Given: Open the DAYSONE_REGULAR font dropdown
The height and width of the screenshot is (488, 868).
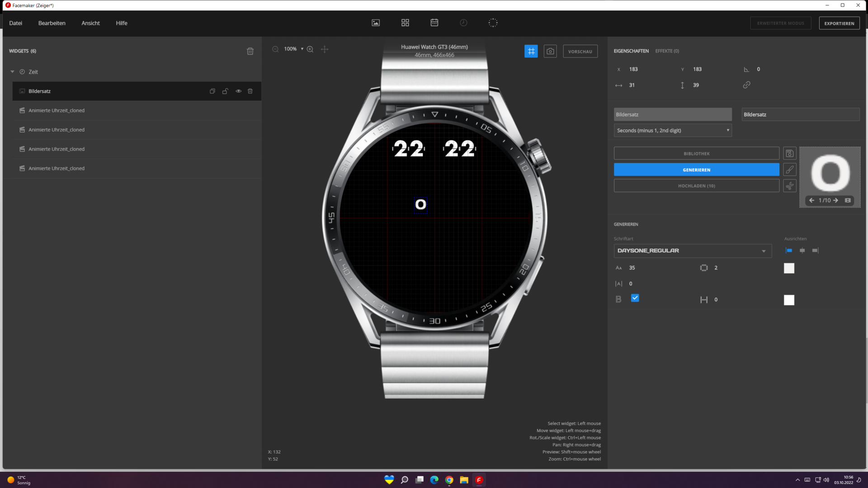Looking at the screenshot, I should tap(692, 251).
